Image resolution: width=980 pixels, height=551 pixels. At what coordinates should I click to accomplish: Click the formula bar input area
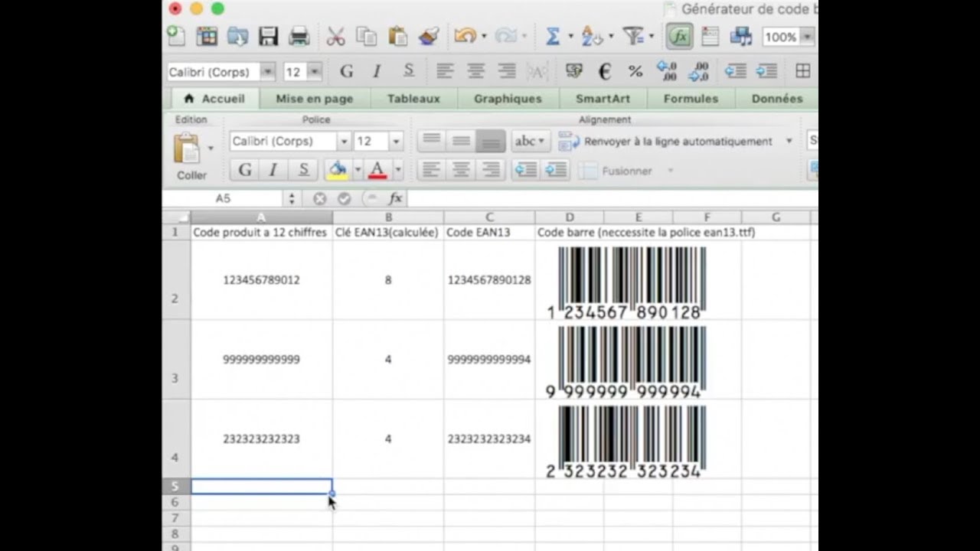(x=612, y=198)
